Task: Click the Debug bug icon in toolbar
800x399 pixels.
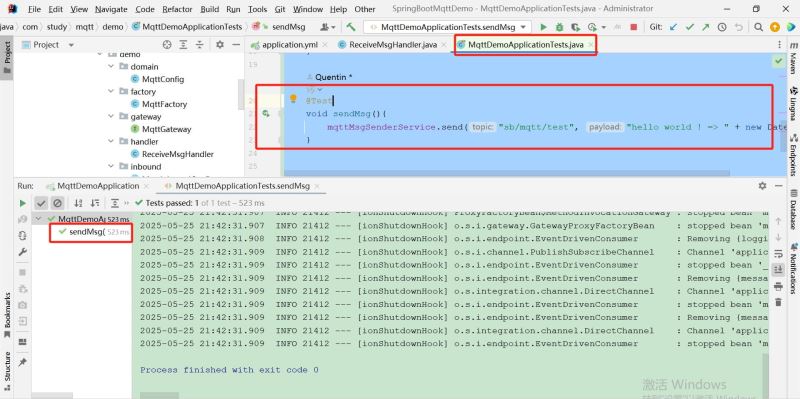Action: (x=559, y=27)
